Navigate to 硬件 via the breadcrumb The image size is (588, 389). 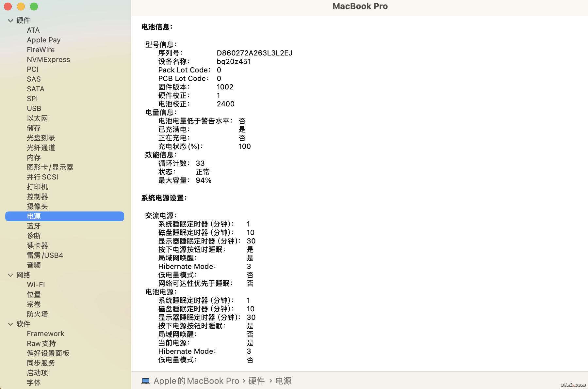pos(256,381)
